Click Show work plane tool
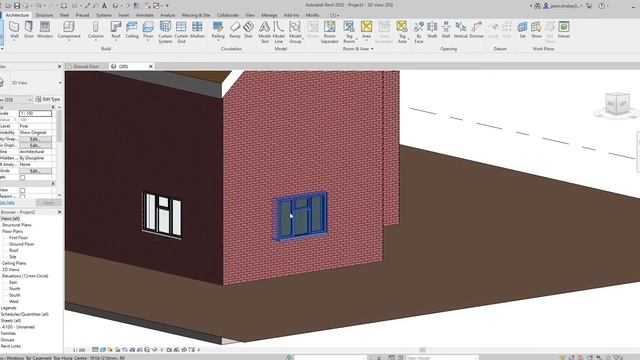The image size is (640, 360). click(536, 30)
